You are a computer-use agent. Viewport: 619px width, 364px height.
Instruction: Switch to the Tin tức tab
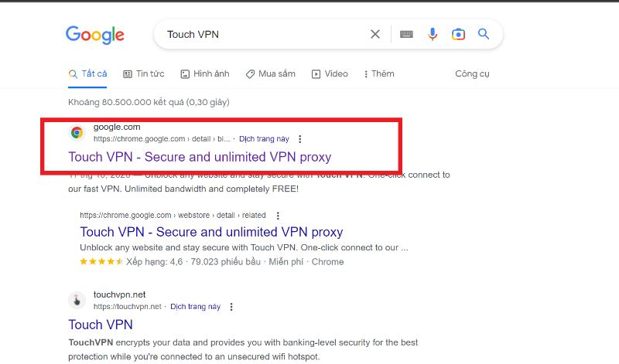pyautogui.click(x=143, y=74)
